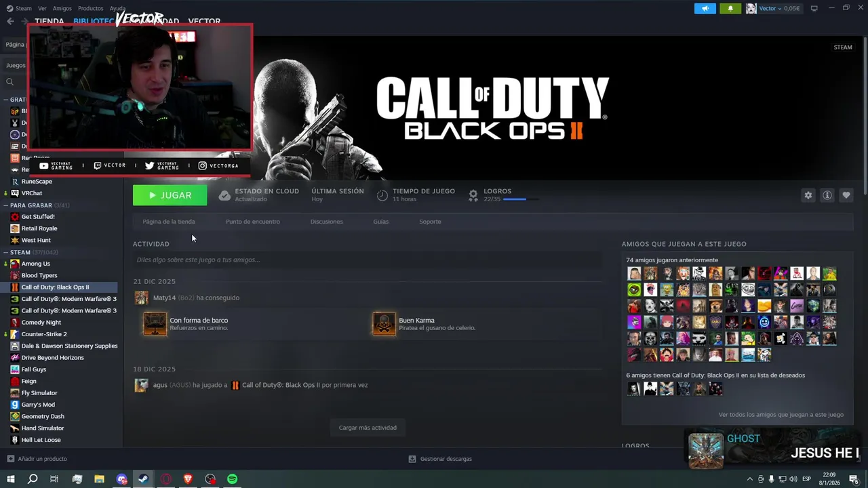Open the game settings gear icon
The width and height of the screenshot is (868, 488).
808,195
